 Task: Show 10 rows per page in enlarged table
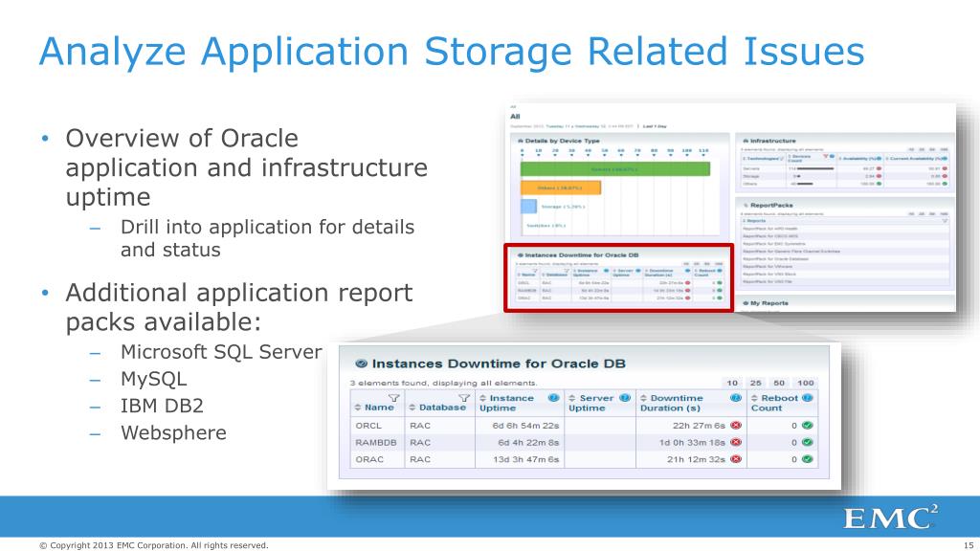[x=732, y=383]
